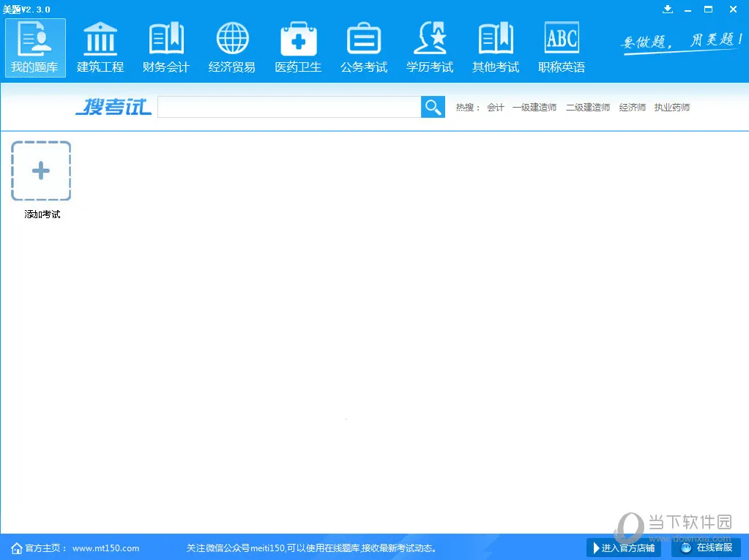Click the 进入官方店铺 button

[x=623, y=548]
